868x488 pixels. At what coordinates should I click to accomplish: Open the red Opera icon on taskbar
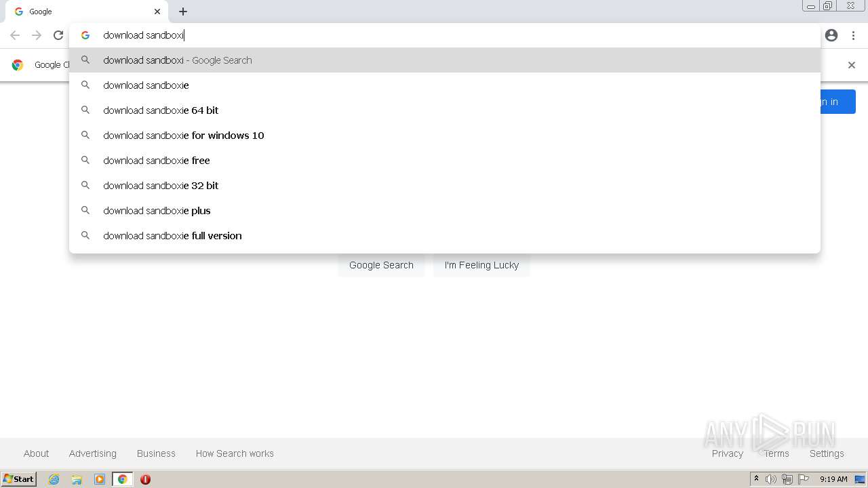point(145,479)
